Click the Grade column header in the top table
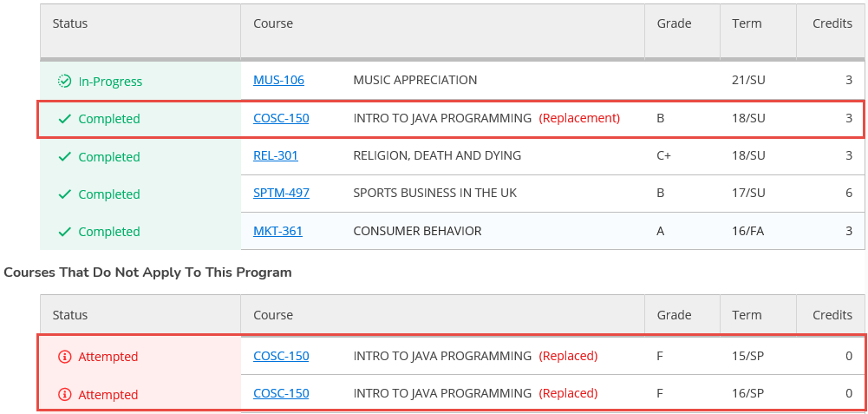This screenshot has width=868, height=414. tap(674, 23)
